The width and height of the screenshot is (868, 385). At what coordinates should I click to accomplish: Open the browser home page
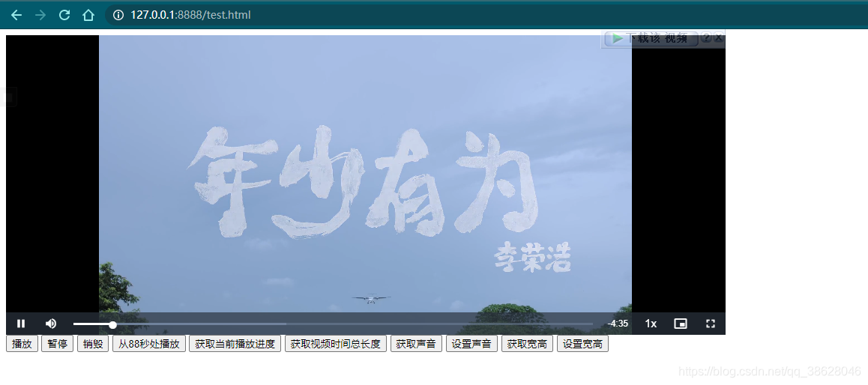(88, 15)
